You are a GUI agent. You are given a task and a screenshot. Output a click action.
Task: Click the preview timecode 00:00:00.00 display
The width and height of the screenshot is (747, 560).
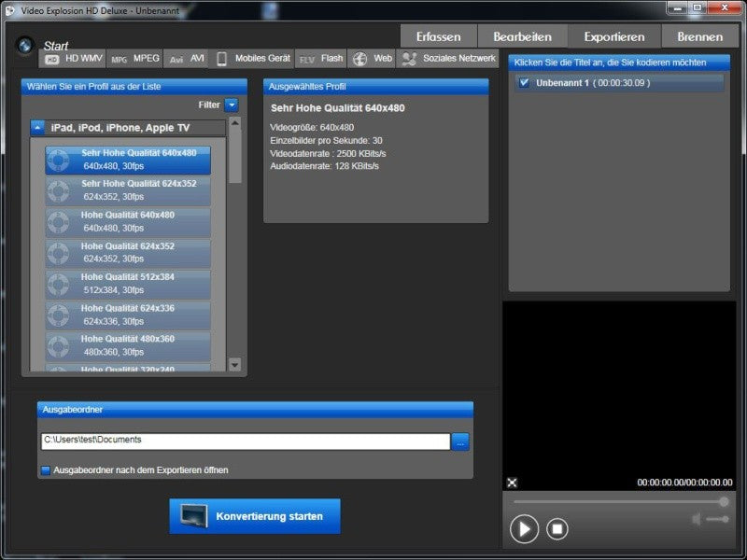click(684, 483)
